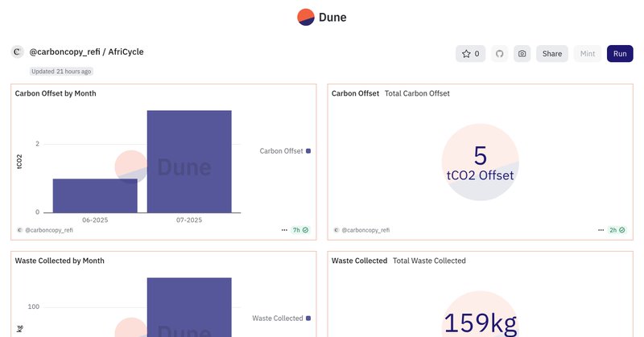This screenshot has width=644, height=337.
Task: Open the carboncopy_refi profile avatar
Action: pyautogui.click(x=17, y=52)
